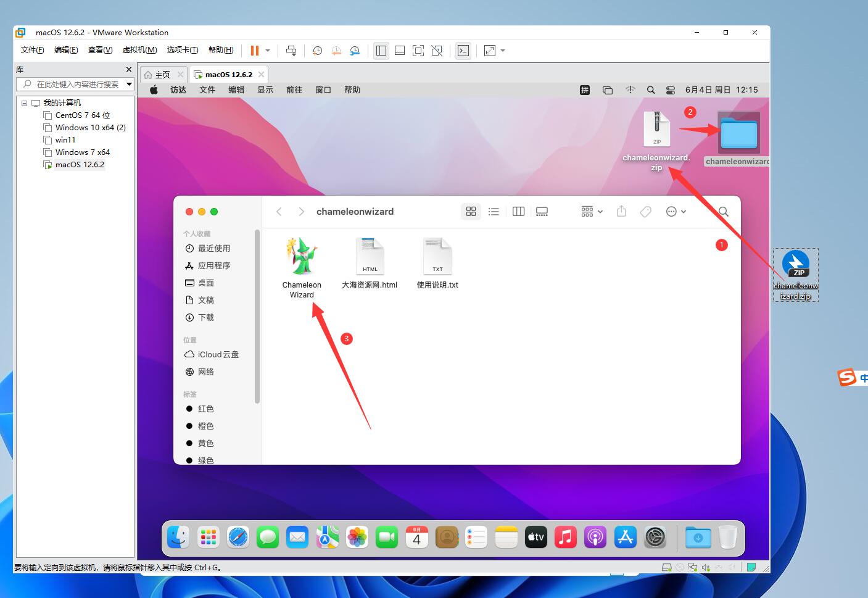Select the 红色 tag in Finder sidebar
The height and width of the screenshot is (598, 868).
pyautogui.click(x=205, y=409)
